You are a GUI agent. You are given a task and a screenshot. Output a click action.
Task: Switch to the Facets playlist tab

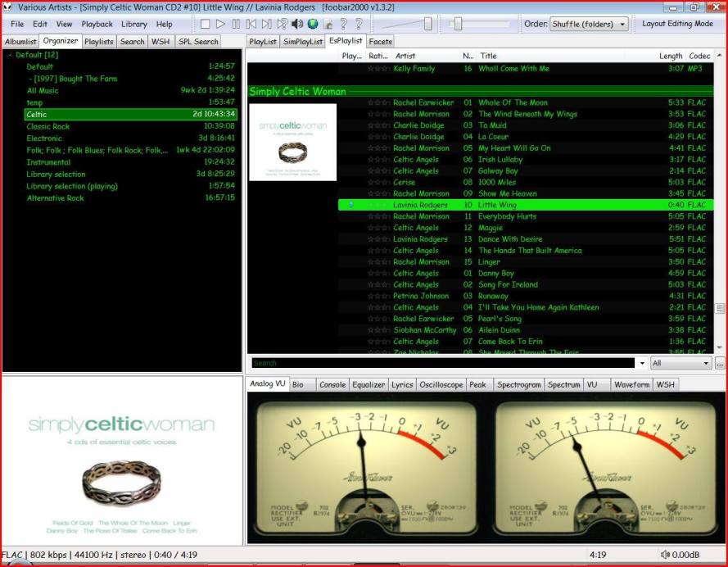click(x=380, y=41)
